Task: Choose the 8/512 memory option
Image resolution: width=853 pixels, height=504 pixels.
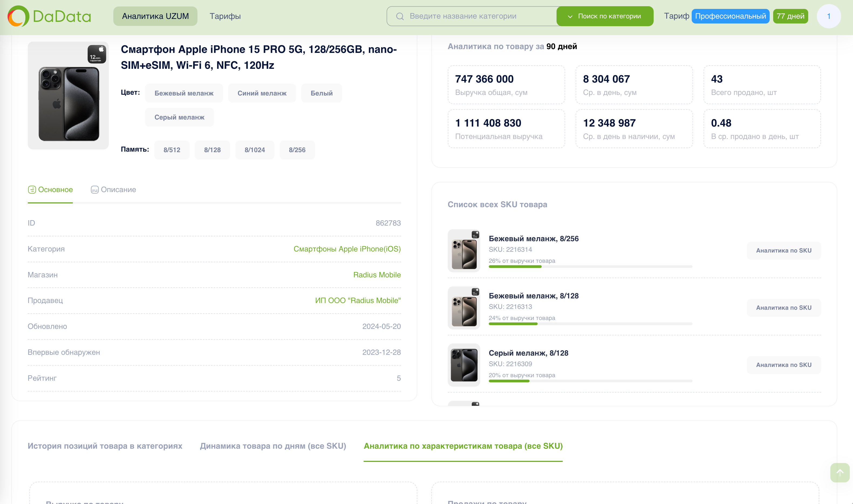Action: click(x=172, y=150)
